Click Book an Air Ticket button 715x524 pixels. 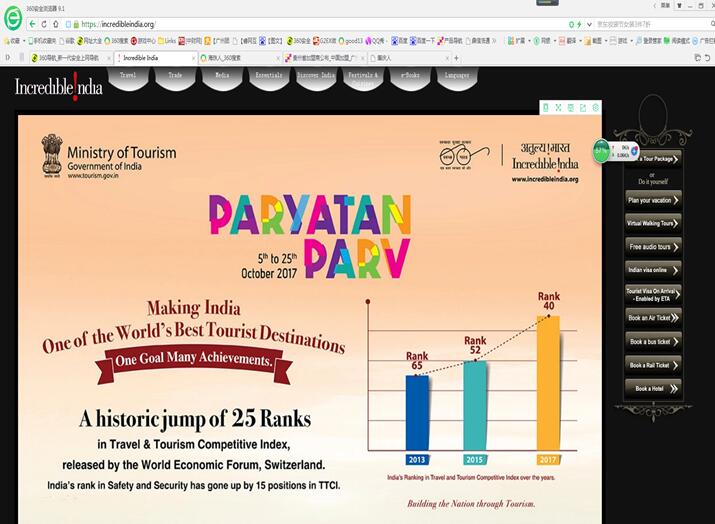(653, 318)
